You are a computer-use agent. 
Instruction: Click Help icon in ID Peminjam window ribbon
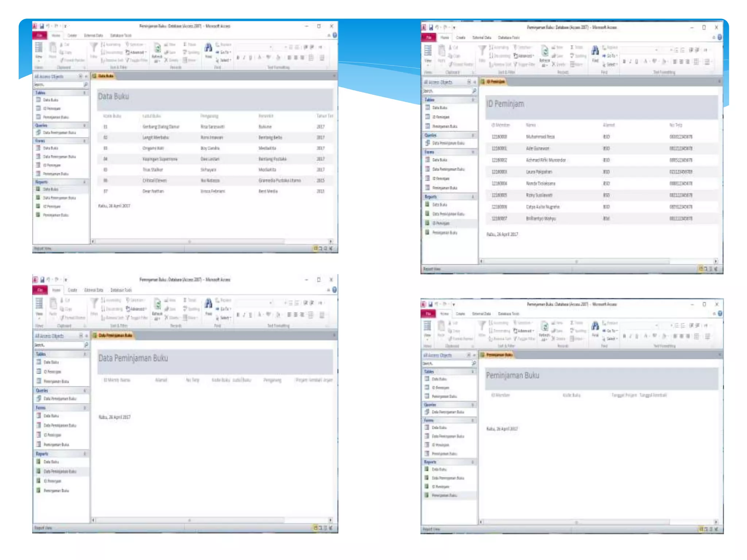(x=719, y=37)
